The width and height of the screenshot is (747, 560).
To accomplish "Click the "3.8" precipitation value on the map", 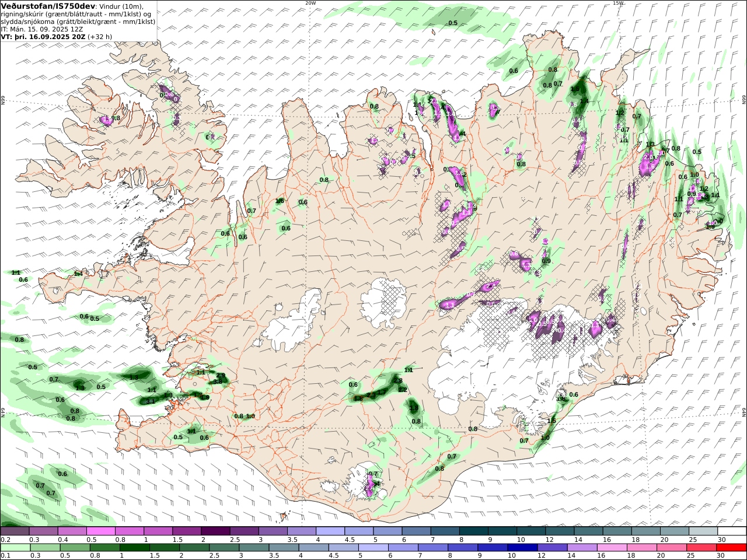I will [x=217, y=381].
